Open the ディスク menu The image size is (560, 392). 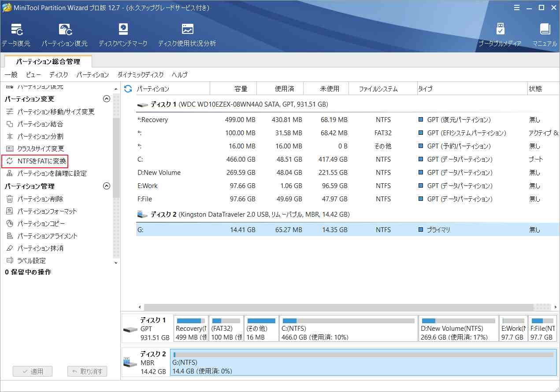click(59, 75)
